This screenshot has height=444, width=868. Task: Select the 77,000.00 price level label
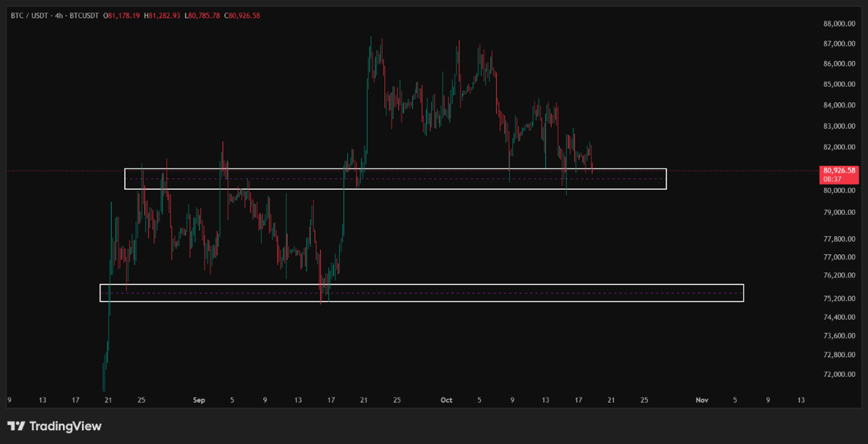pos(839,257)
